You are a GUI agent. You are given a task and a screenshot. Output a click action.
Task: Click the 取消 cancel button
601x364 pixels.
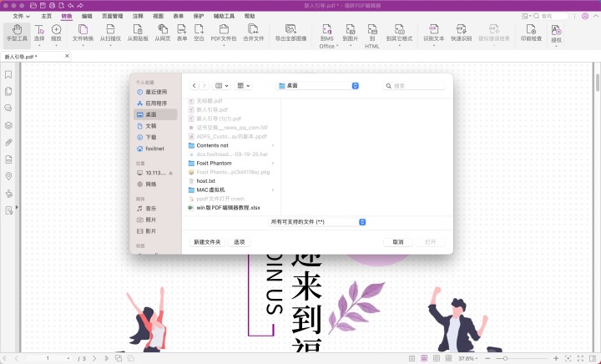click(397, 241)
